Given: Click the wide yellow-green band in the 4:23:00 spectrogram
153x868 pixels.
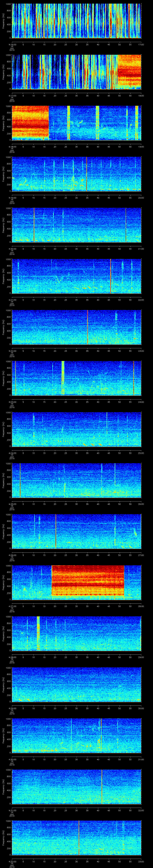Looking at the screenshot, I should point(63,378).
